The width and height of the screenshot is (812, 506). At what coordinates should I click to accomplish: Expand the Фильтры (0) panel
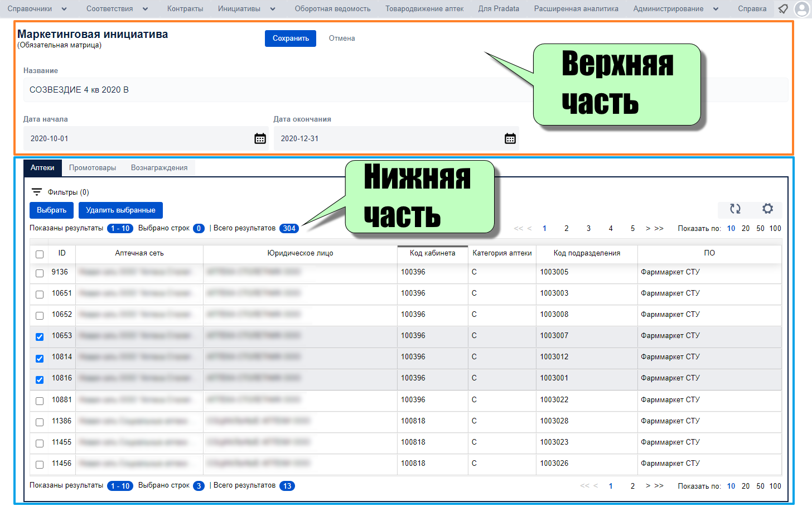coord(60,192)
